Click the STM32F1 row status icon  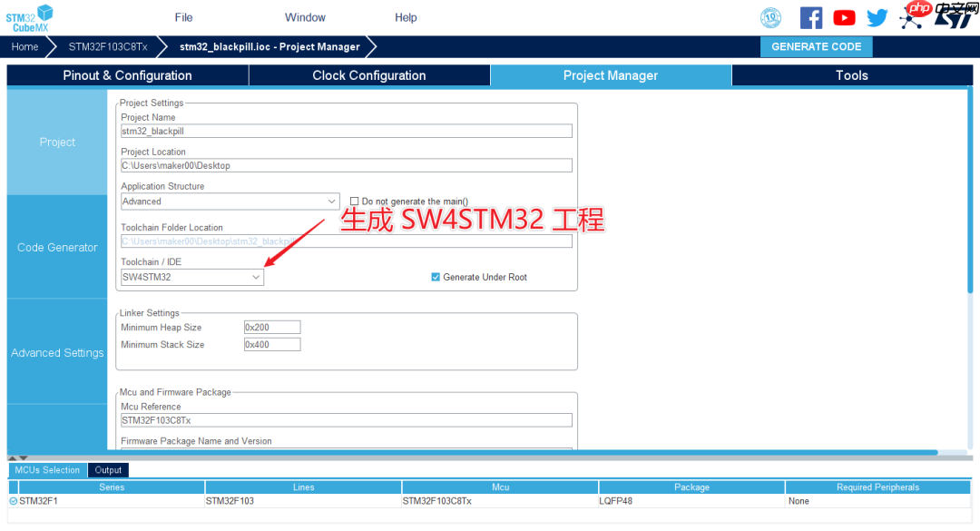13,501
